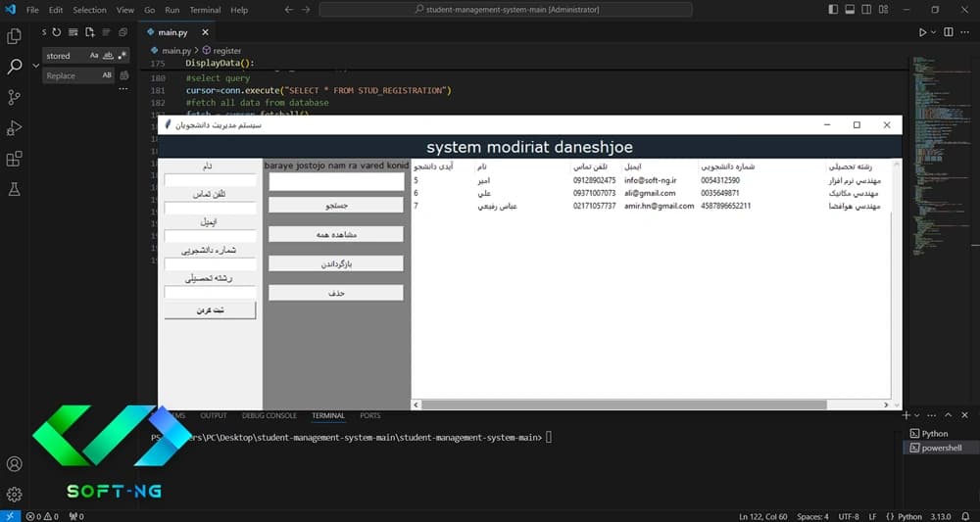
Task: Open the Terminal menu
Action: tap(205, 10)
